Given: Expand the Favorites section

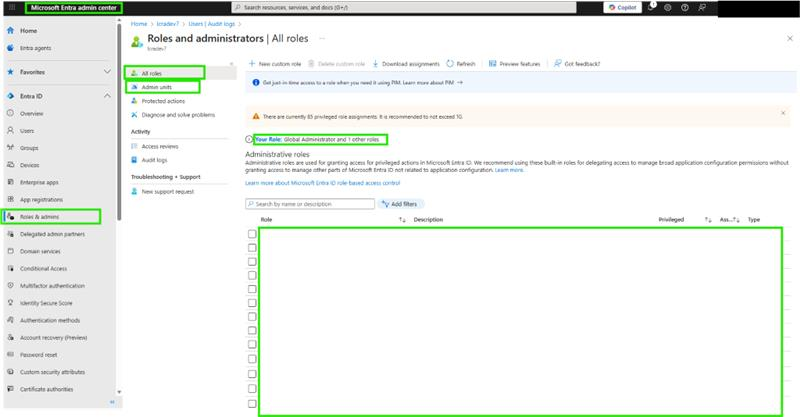Looking at the screenshot, I should coord(107,72).
